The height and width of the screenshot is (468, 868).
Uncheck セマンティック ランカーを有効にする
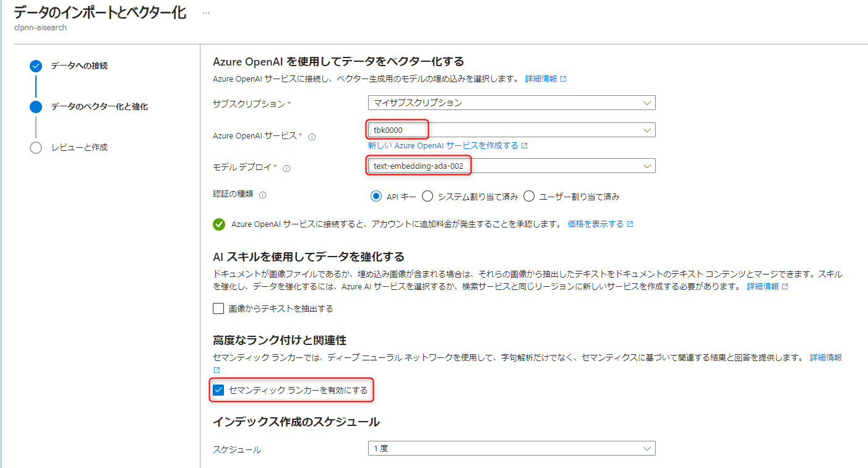point(218,391)
